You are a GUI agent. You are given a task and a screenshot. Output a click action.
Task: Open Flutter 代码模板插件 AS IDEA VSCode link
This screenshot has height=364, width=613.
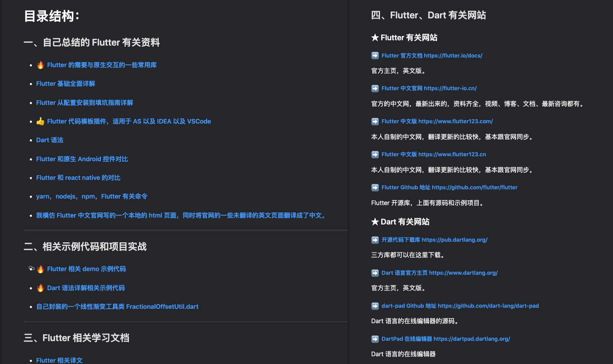click(x=129, y=121)
